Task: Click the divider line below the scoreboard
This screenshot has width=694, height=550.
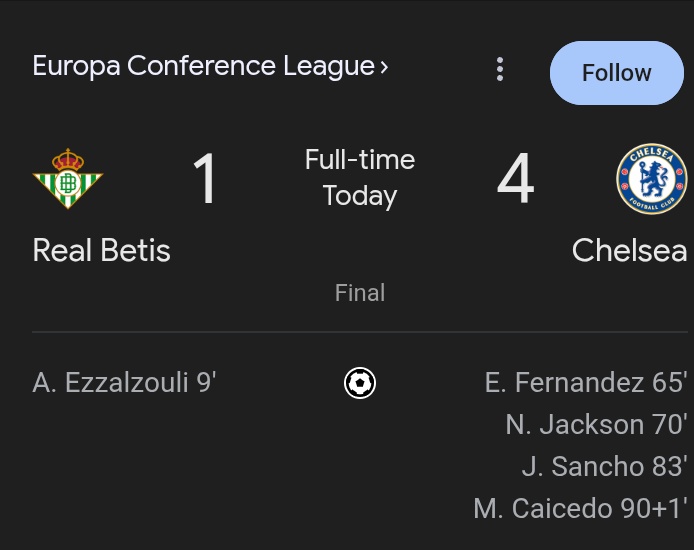Action: point(360,331)
